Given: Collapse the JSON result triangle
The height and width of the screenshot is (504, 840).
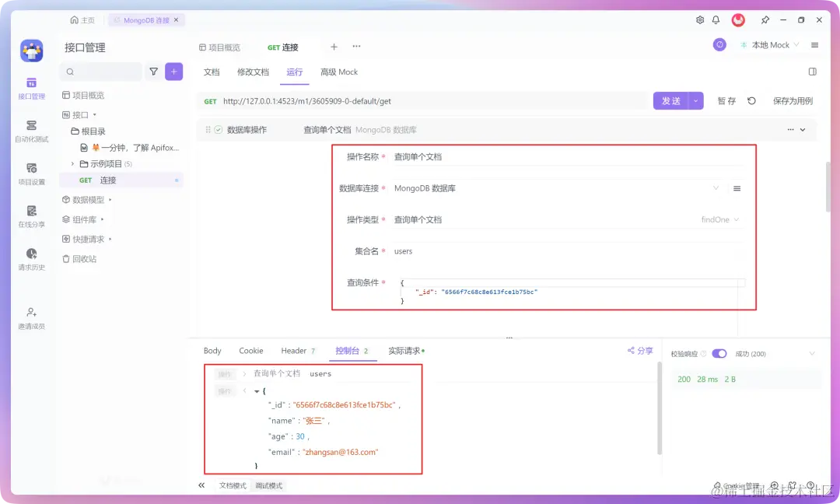Looking at the screenshot, I should pyautogui.click(x=257, y=391).
